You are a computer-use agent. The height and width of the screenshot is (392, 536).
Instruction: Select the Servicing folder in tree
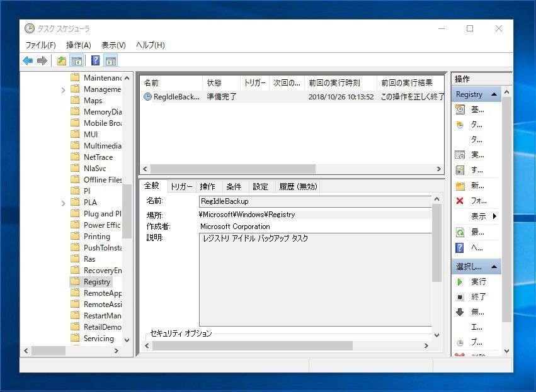[99, 339]
